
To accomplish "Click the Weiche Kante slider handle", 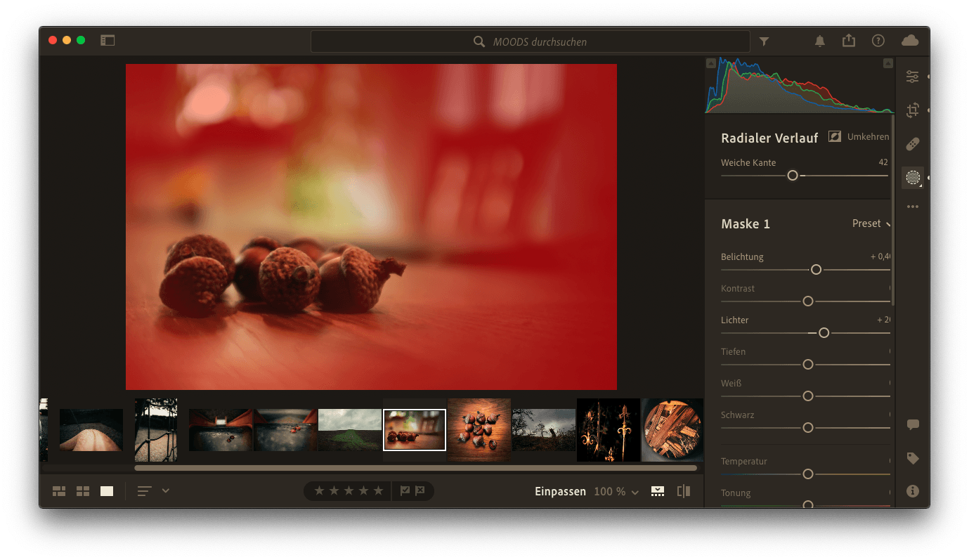I will [793, 176].
